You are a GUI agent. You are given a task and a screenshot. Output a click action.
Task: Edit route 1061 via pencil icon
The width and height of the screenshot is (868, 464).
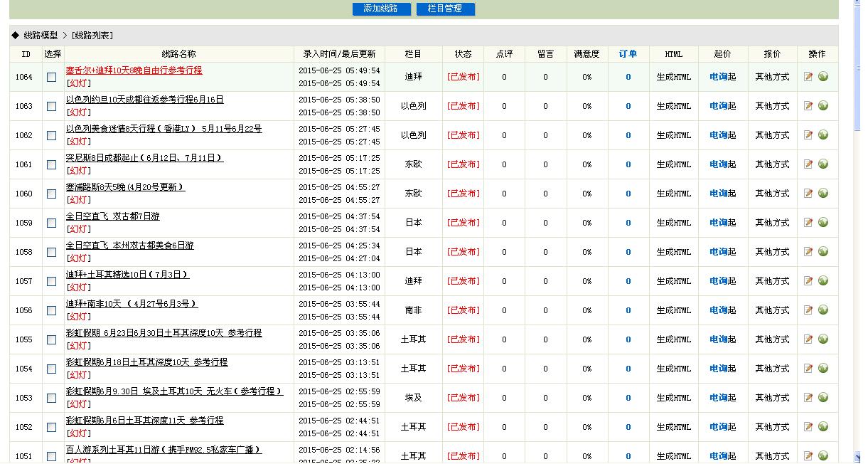(808, 164)
